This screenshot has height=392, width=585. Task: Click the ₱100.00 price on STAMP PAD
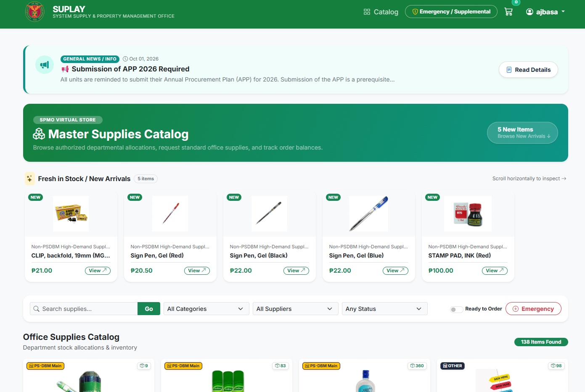(441, 271)
